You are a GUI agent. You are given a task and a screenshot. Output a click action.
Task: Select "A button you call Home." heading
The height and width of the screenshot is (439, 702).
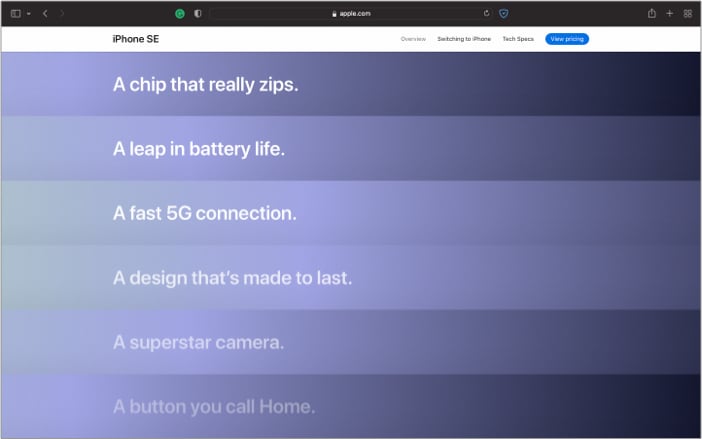pyautogui.click(x=214, y=407)
